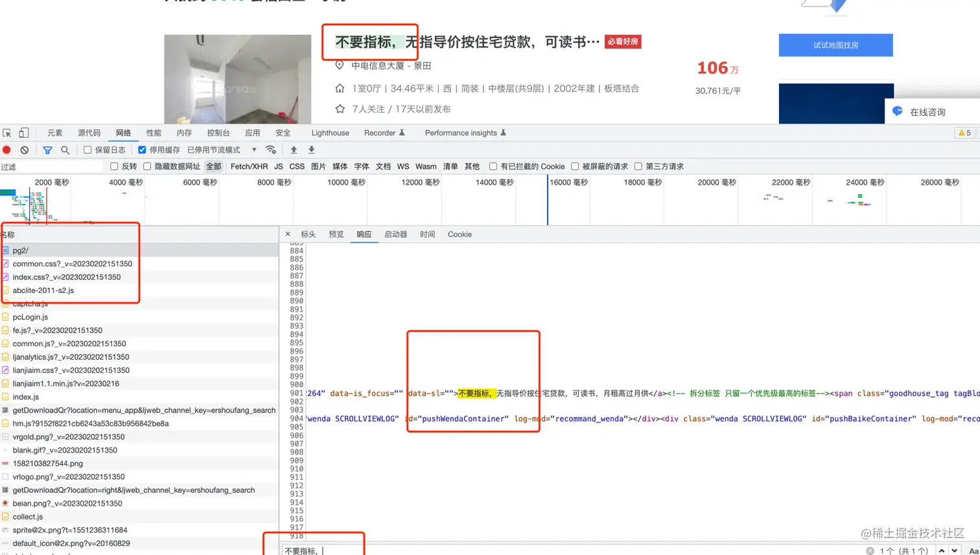Screen dimensions: 980x555
Task: Toggle the device toolbar icon
Action: coord(23,133)
